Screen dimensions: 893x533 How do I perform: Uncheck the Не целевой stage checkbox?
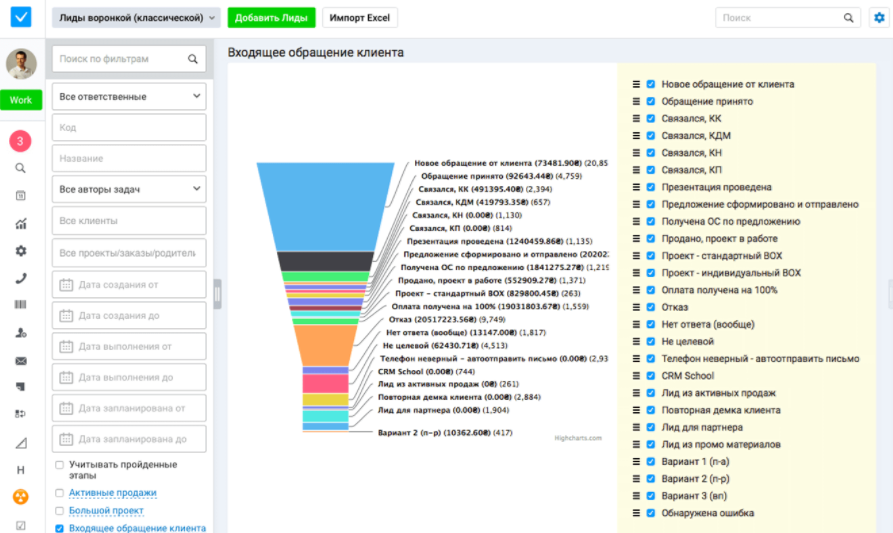650,342
